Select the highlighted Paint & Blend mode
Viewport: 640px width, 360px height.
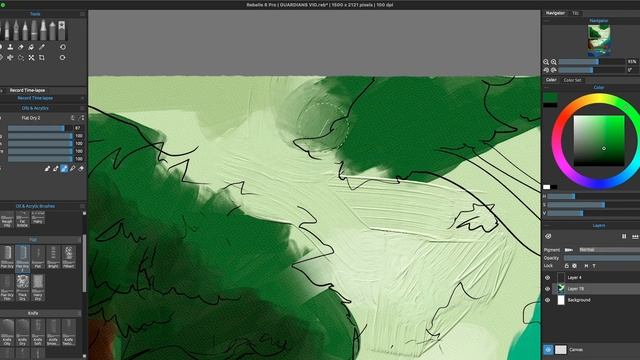click(64, 168)
